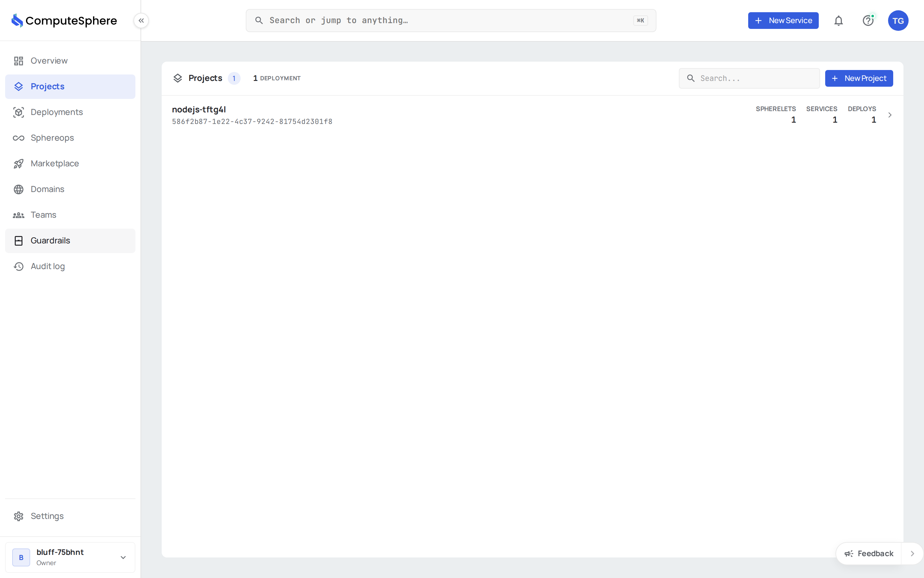Click the layers icon beside Projects heading
Image resolution: width=924 pixels, height=578 pixels.
coord(177,78)
